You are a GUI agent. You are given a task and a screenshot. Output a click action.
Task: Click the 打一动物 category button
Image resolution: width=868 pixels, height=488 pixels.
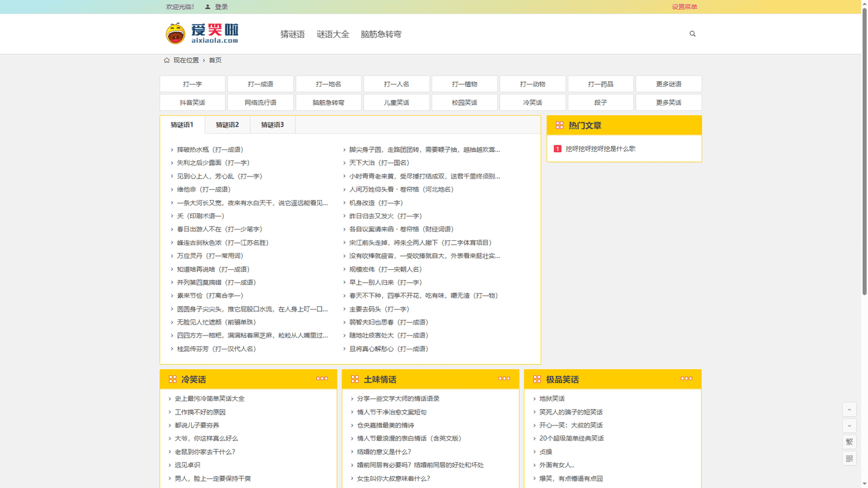(x=533, y=84)
